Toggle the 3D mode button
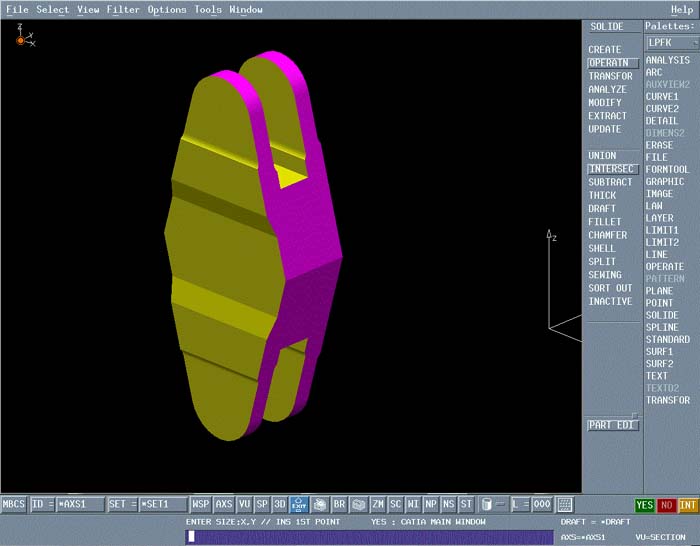 [x=281, y=504]
